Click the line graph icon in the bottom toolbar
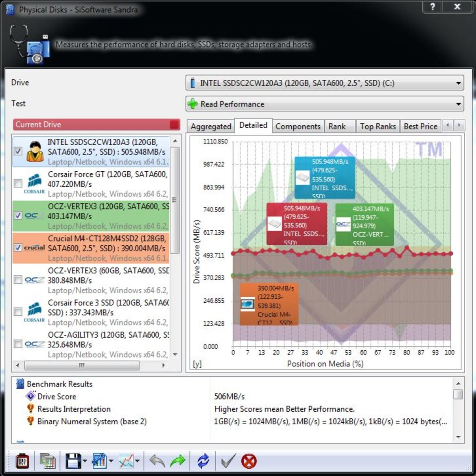Screen dimensions: 476x476 pos(126,461)
